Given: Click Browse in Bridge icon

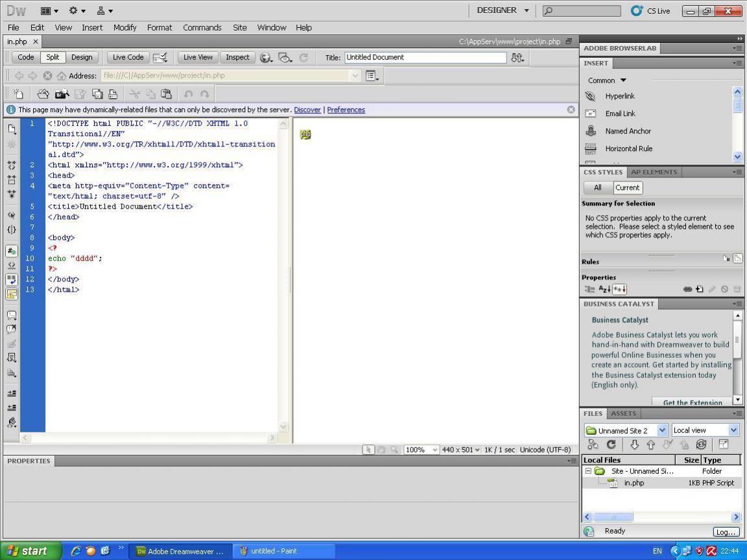Looking at the screenshot, I should (x=62, y=94).
